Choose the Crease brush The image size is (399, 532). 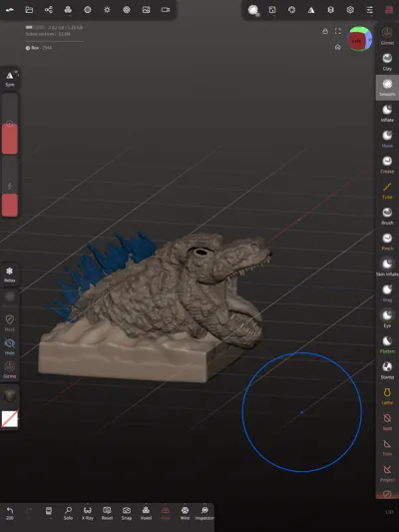[x=387, y=165]
